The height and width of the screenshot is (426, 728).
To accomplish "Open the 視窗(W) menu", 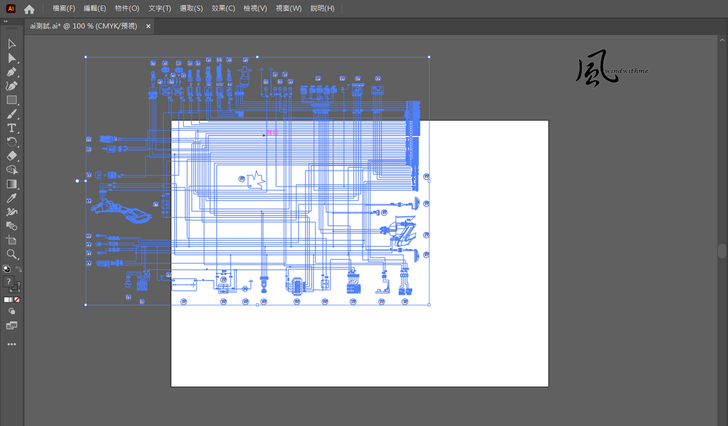I will (x=288, y=8).
